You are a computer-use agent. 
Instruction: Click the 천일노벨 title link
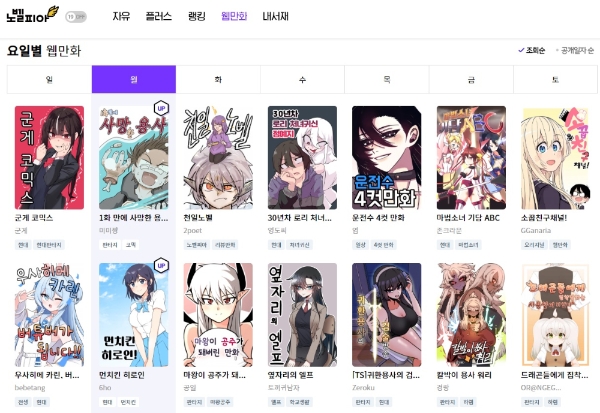click(x=198, y=218)
